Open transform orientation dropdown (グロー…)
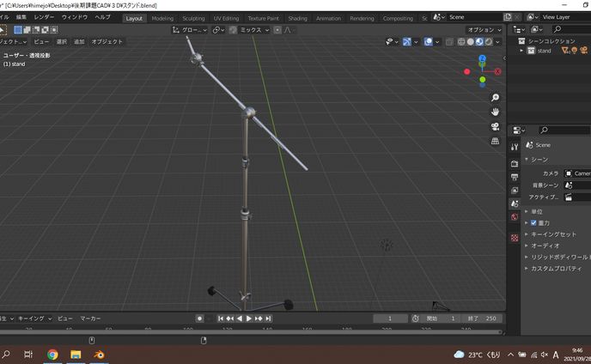 (x=190, y=30)
